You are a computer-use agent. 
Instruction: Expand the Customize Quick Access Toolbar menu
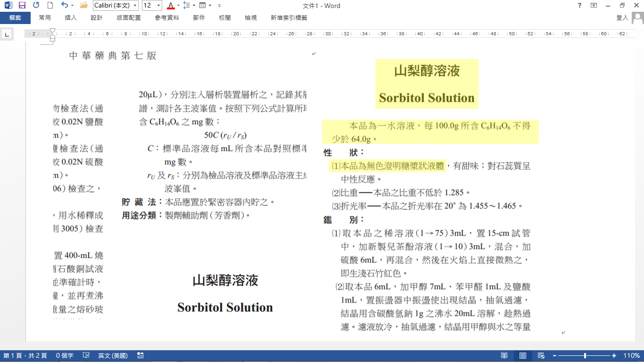pos(219,6)
